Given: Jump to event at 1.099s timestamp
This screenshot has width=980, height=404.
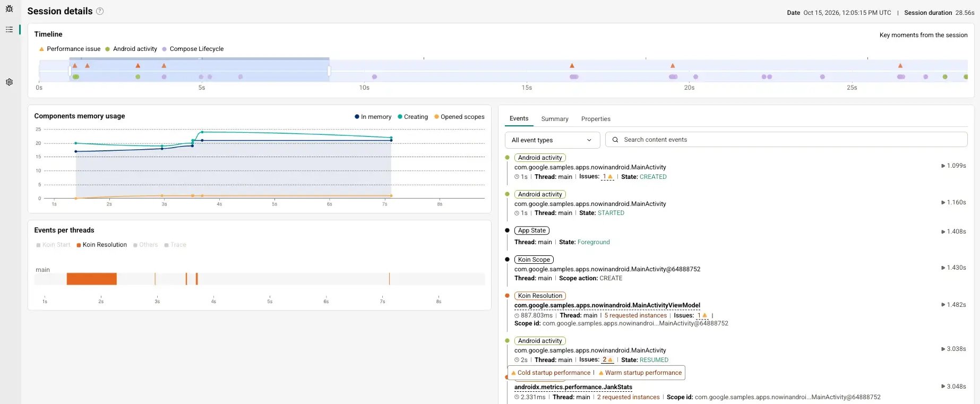Looking at the screenshot, I should 953,166.
